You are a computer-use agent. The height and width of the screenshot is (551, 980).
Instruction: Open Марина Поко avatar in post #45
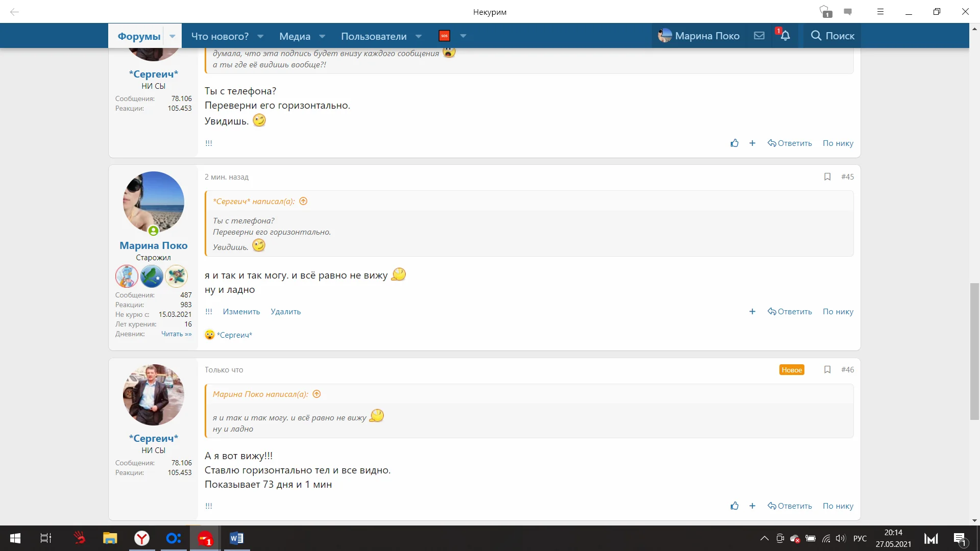[x=153, y=202]
